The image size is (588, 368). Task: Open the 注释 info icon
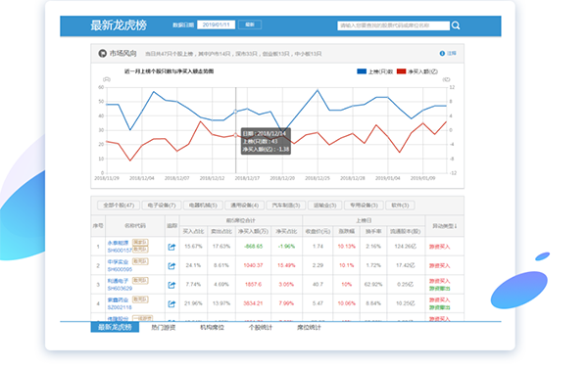[x=442, y=54]
